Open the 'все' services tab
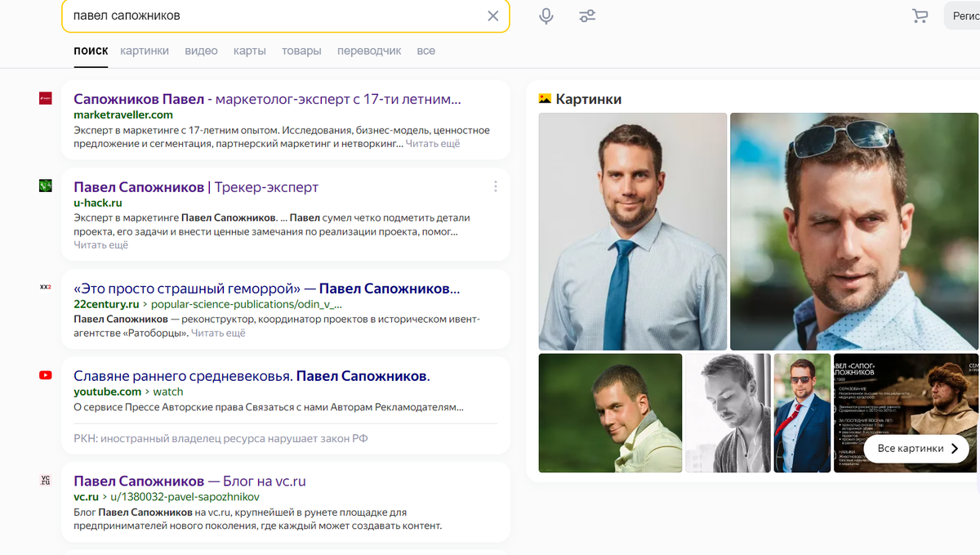The image size is (980, 555). pos(425,51)
